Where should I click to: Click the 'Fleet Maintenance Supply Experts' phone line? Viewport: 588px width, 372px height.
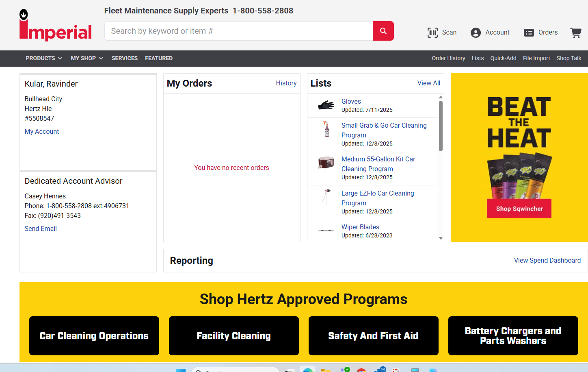(199, 11)
